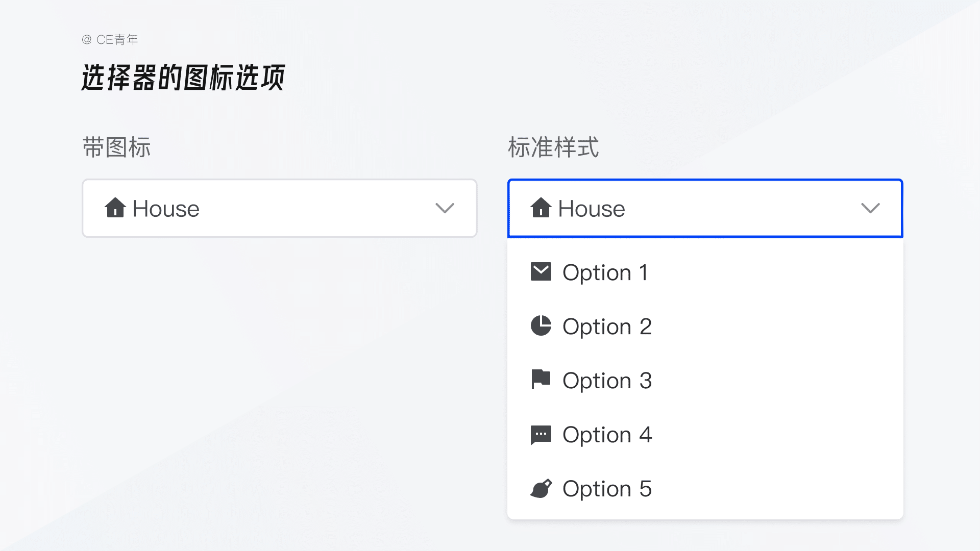Collapse the open right selector via its chevron

click(870, 208)
